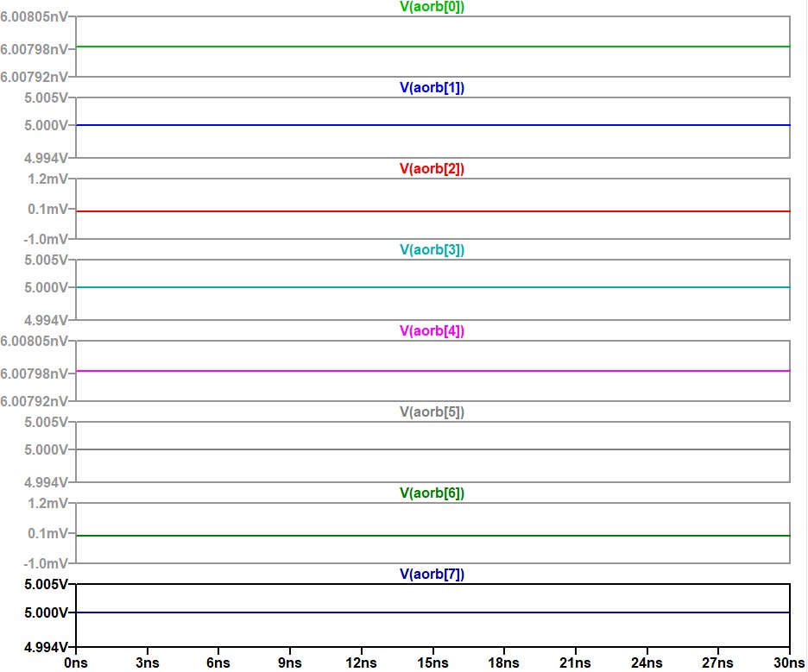Screen dimensions: 808x672
Task: Click 6.00798nV axis value in V(aorb[4]) pane
Action: (34, 374)
